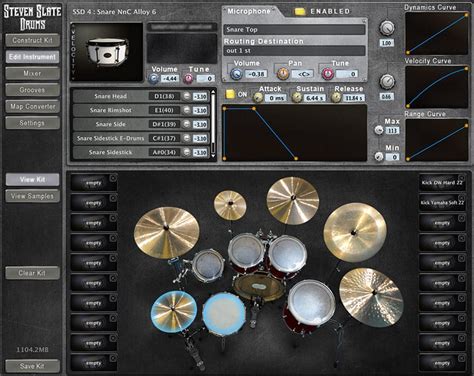Click the Range Max value 113
The image size is (474, 376).
[392, 131]
